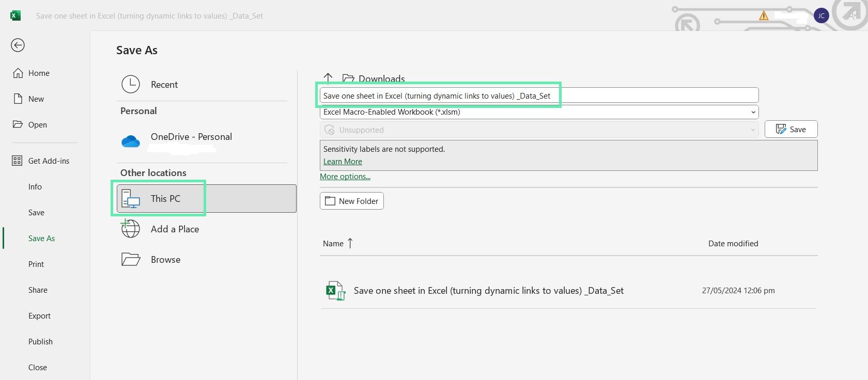This screenshot has width=868, height=380.
Task: Click the Save As page title
Action: (x=137, y=50)
